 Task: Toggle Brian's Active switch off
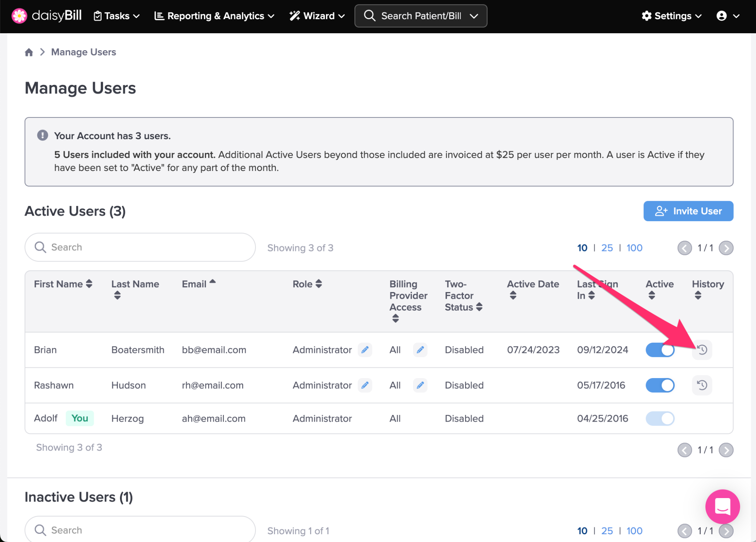[x=660, y=350]
